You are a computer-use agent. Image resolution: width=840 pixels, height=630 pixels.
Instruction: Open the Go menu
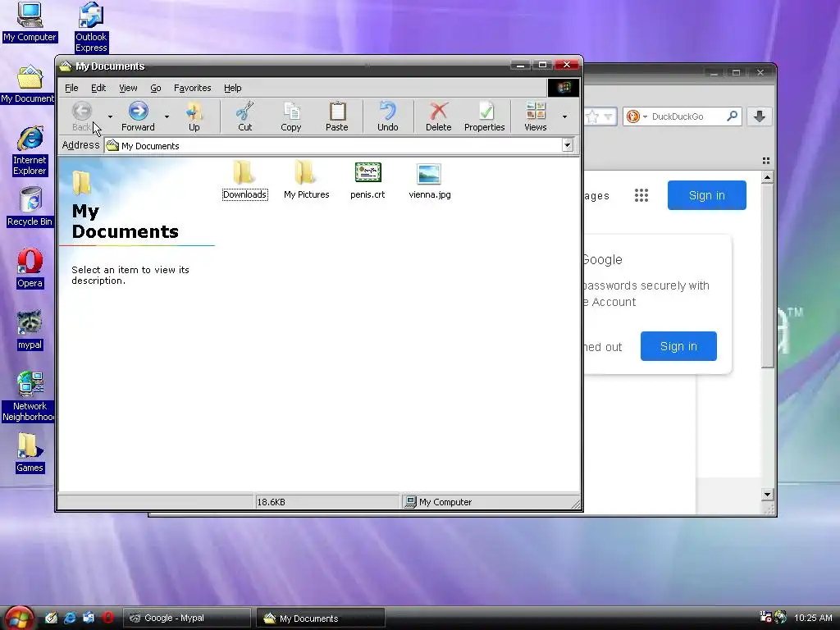click(155, 88)
